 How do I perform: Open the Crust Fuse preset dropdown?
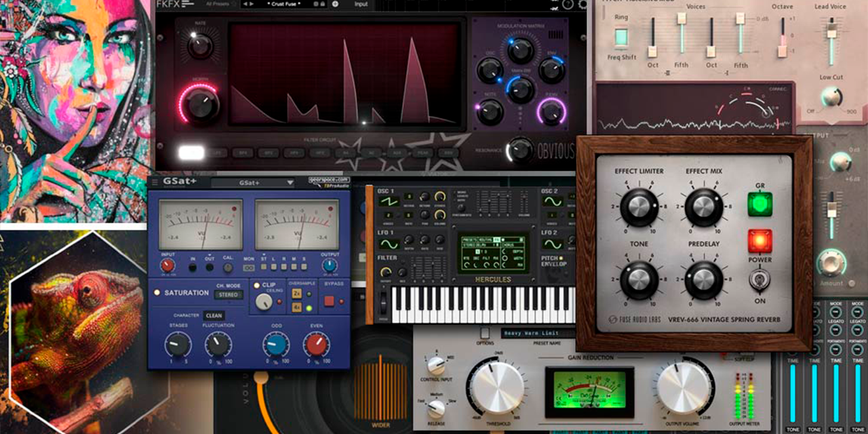(283, 4)
